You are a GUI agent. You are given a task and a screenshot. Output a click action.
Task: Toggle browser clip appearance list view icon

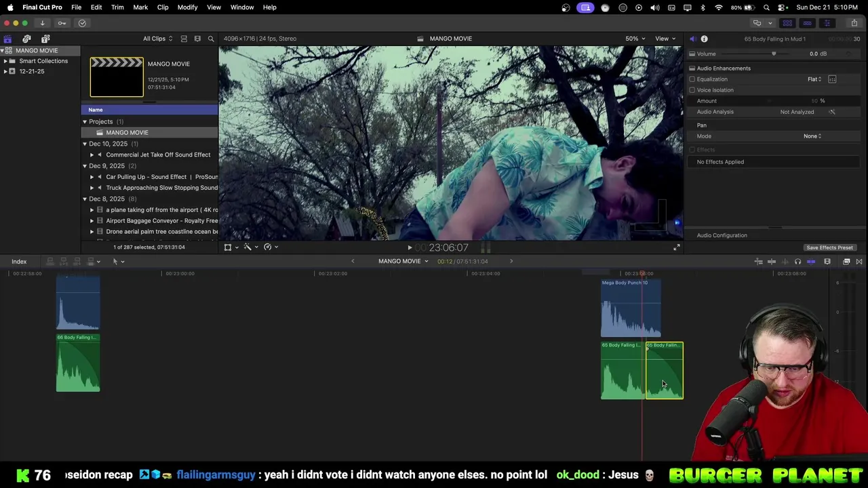click(x=184, y=39)
